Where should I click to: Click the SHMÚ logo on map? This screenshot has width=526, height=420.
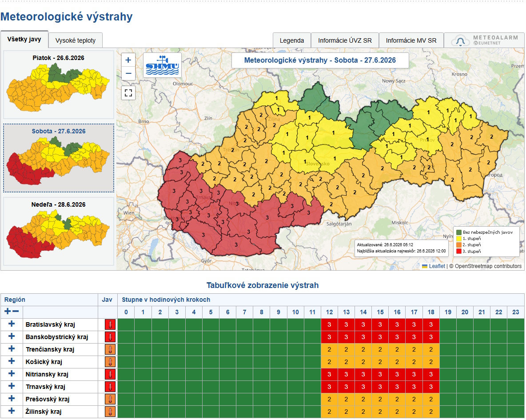162,65
